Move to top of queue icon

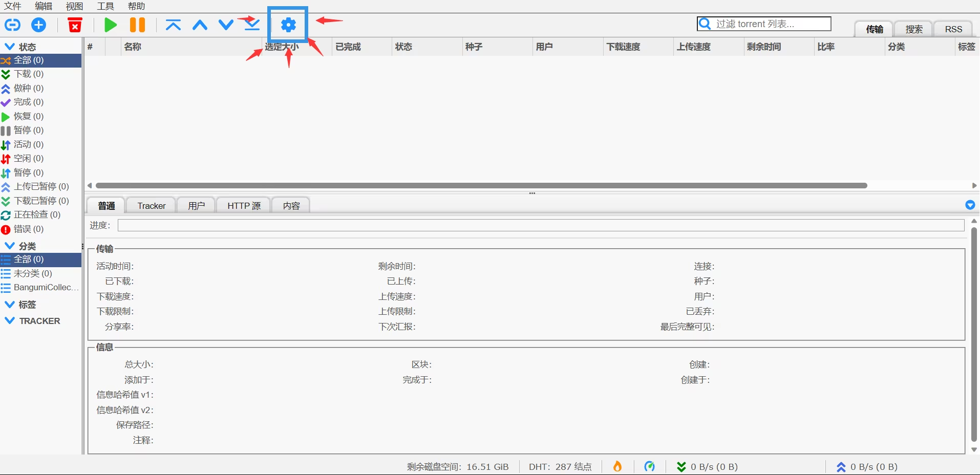174,25
